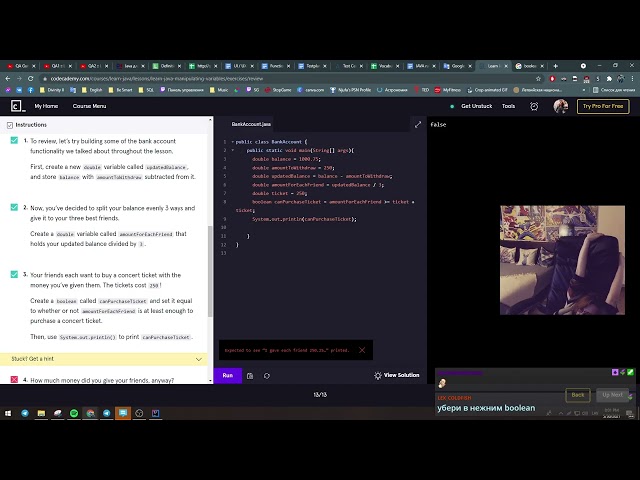
Task: Switch to the first QA YouTube tab
Action: pyautogui.click(x=22, y=66)
